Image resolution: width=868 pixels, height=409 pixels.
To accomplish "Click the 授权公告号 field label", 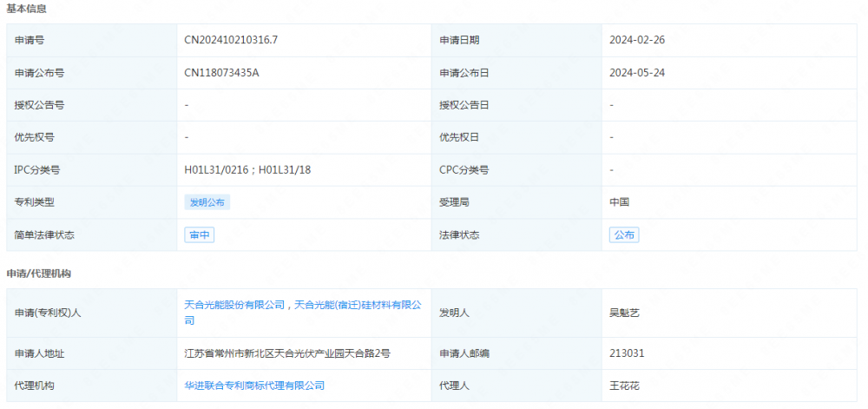I will click(39, 105).
